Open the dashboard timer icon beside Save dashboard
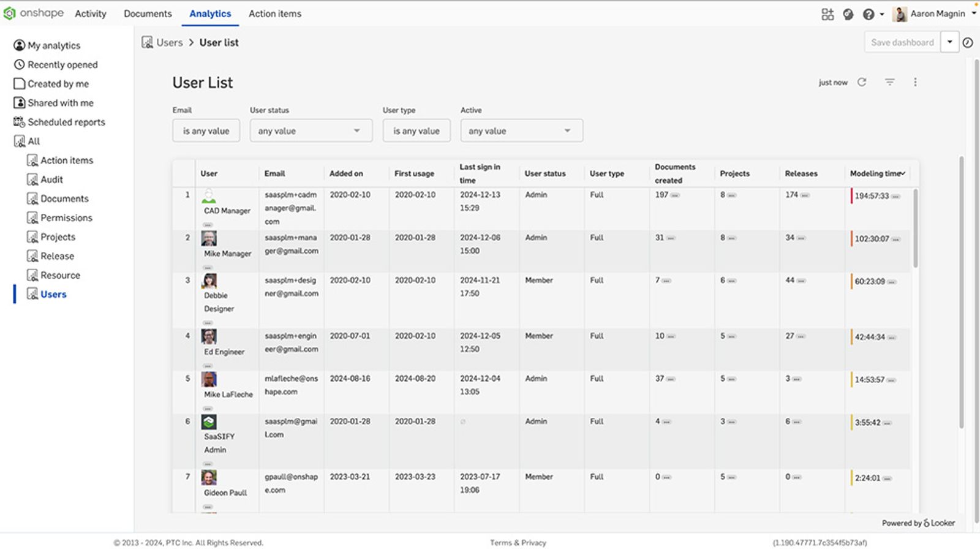This screenshot has height=552, width=980. pyautogui.click(x=968, y=42)
